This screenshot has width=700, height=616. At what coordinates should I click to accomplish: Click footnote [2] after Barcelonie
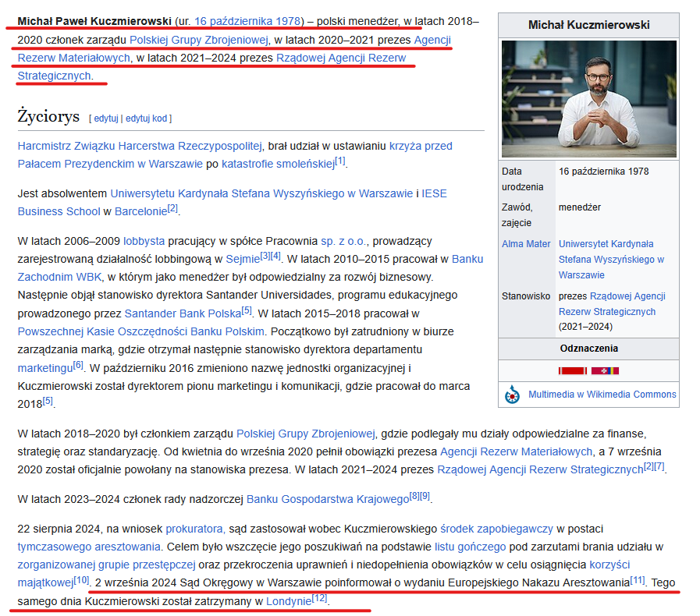click(x=172, y=208)
